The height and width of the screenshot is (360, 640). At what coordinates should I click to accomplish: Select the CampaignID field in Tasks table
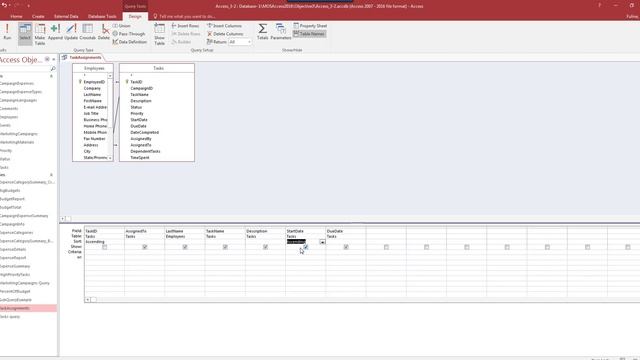coord(141,88)
